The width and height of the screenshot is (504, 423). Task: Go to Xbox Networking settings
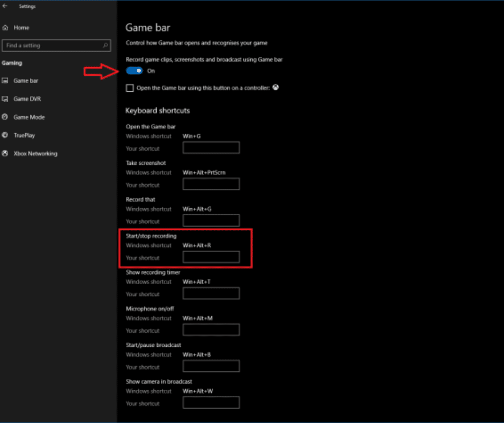pyautogui.click(x=35, y=154)
